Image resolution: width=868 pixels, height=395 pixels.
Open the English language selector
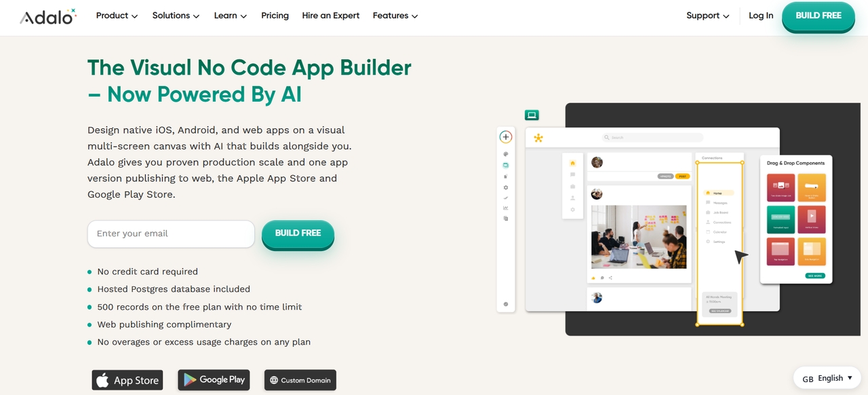pyautogui.click(x=827, y=379)
